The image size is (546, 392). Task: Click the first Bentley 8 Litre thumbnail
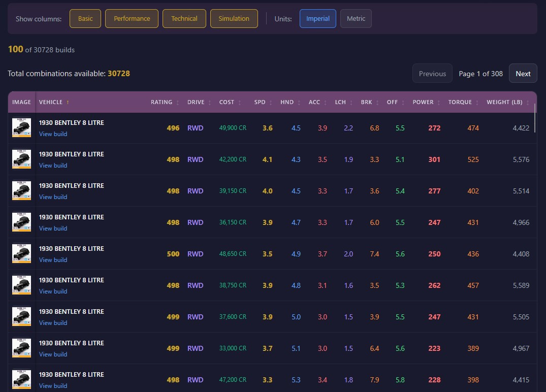click(21, 127)
